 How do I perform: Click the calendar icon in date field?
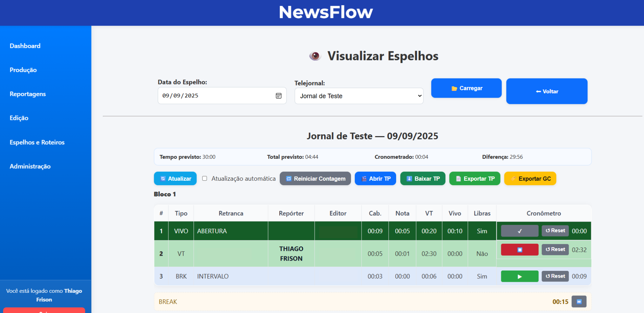tap(278, 96)
